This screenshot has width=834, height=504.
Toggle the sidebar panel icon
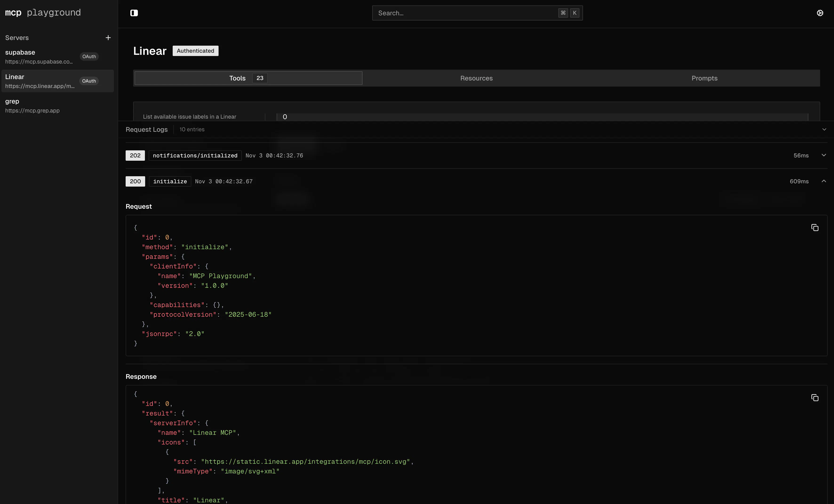coord(134,13)
